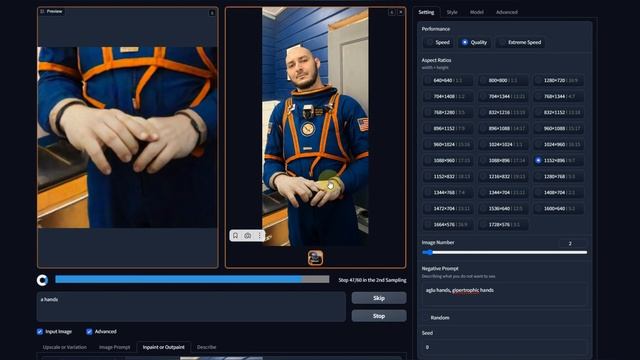The width and height of the screenshot is (640, 360).
Task: Choose the 768×1344 aspect ratio
Action: click(558, 96)
